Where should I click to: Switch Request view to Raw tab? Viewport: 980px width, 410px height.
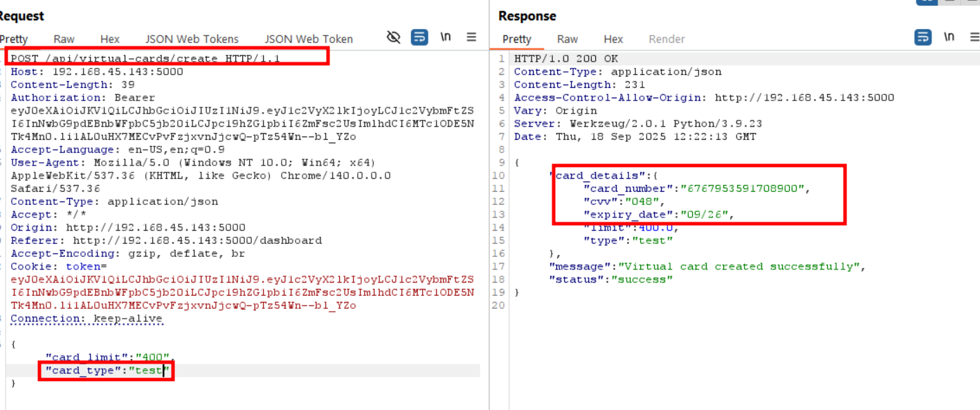64,39
